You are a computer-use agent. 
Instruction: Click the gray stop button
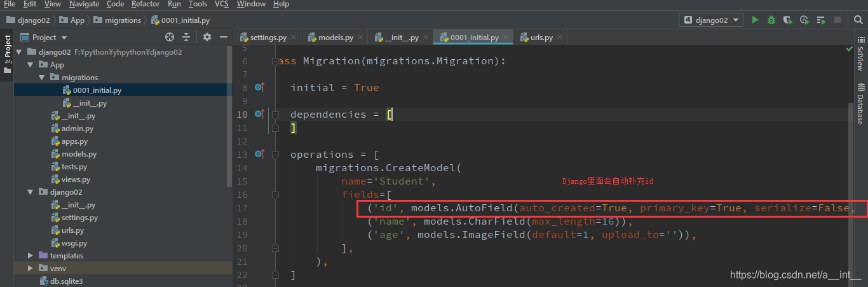837,20
